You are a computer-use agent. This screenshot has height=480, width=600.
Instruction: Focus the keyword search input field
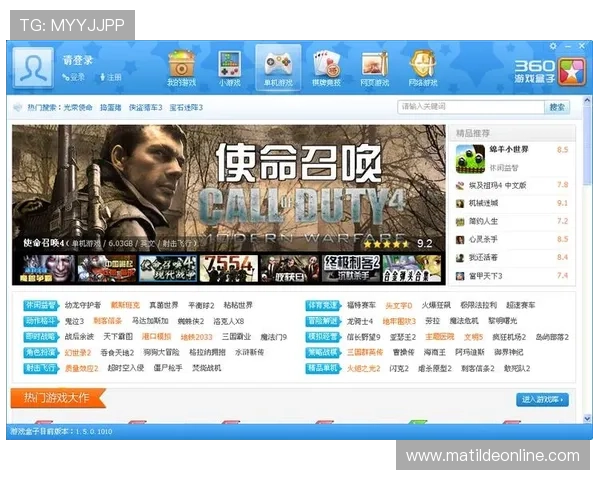pos(471,107)
